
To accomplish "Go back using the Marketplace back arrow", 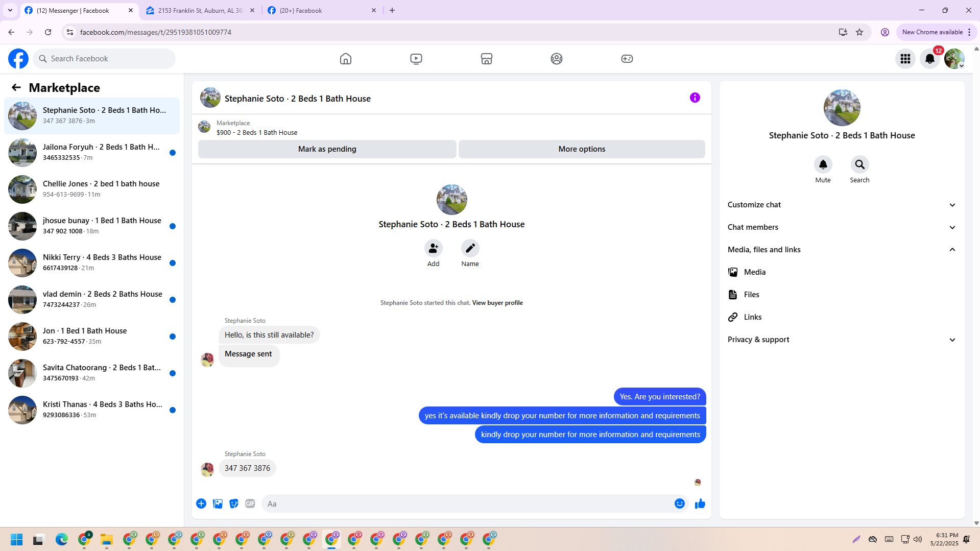I will [x=16, y=88].
